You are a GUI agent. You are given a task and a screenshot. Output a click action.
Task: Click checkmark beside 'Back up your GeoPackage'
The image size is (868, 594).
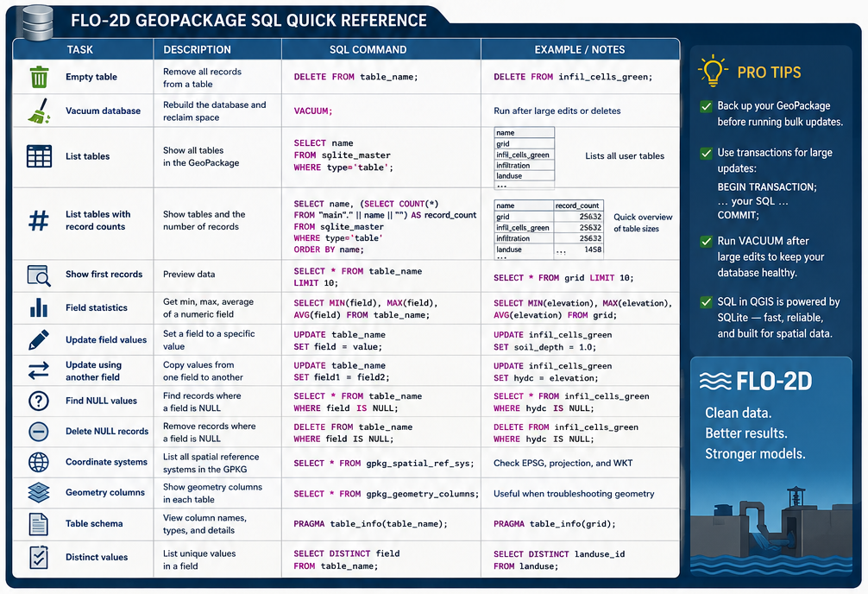706,106
